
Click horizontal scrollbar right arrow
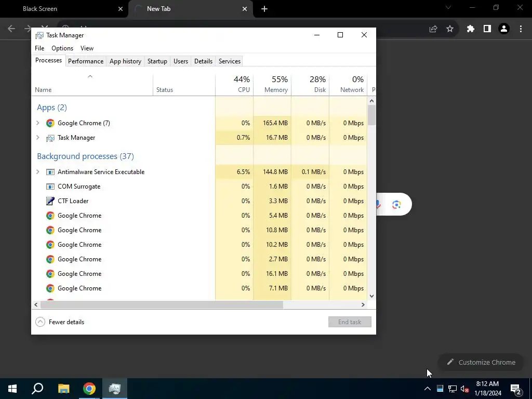point(363,304)
